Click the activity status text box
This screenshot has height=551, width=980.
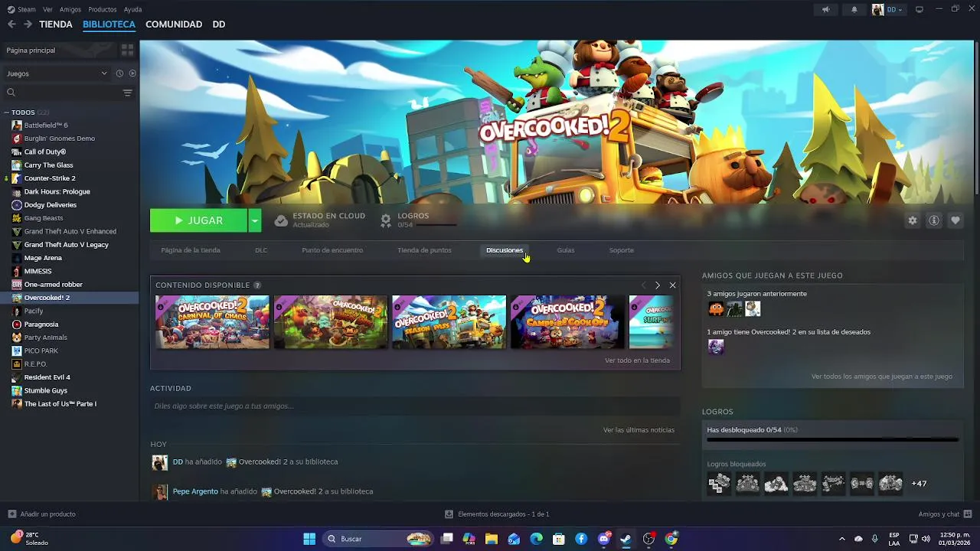415,406
